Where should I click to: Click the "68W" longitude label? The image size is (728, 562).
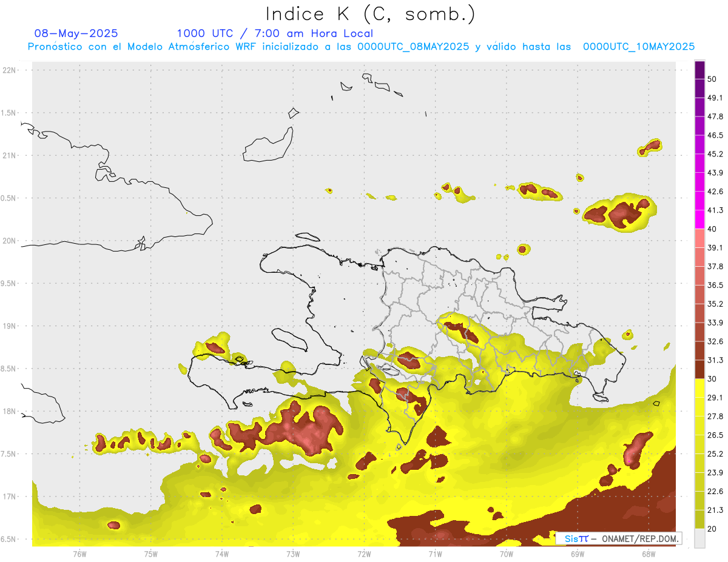(649, 554)
